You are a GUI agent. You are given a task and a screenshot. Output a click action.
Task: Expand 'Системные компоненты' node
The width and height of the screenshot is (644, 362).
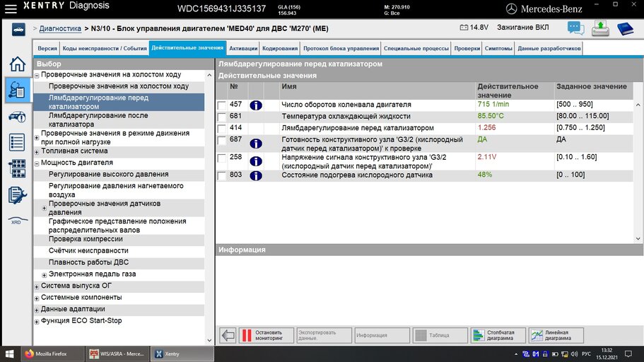point(37,298)
